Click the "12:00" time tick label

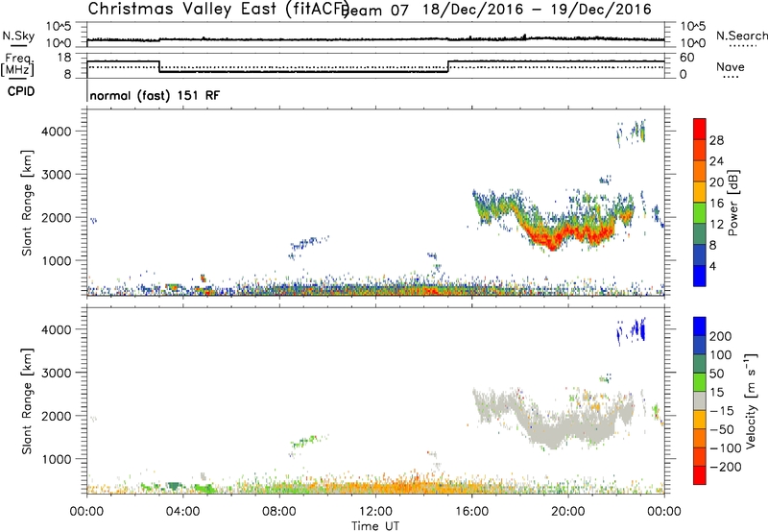(375, 512)
